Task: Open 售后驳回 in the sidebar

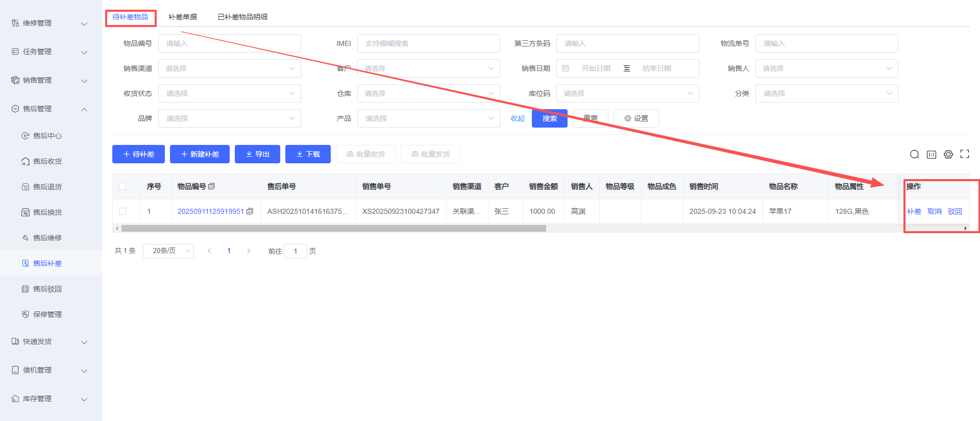Action: (47, 289)
